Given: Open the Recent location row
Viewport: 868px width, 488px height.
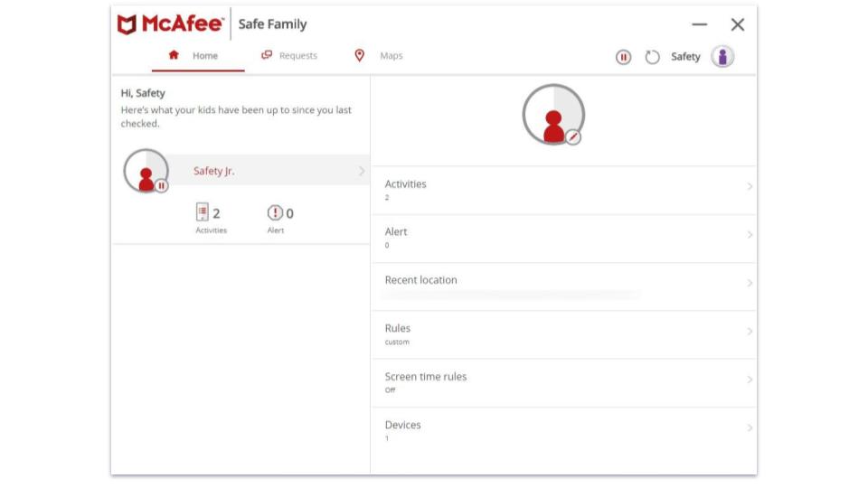Looking at the screenshot, I should click(564, 286).
